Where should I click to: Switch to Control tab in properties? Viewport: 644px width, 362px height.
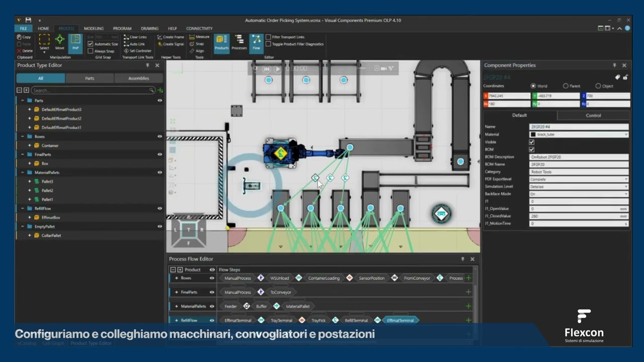(593, 115)
